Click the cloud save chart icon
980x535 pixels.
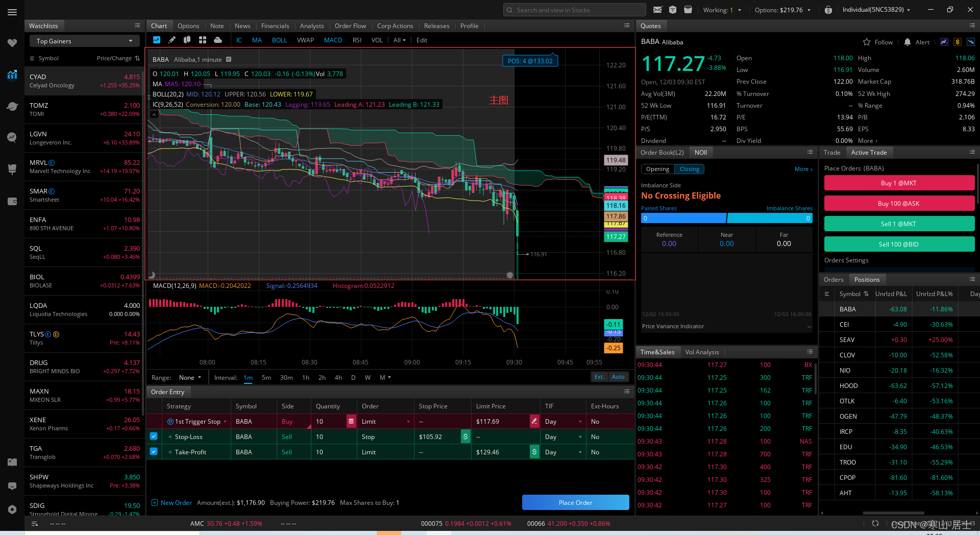pos(218,40)
